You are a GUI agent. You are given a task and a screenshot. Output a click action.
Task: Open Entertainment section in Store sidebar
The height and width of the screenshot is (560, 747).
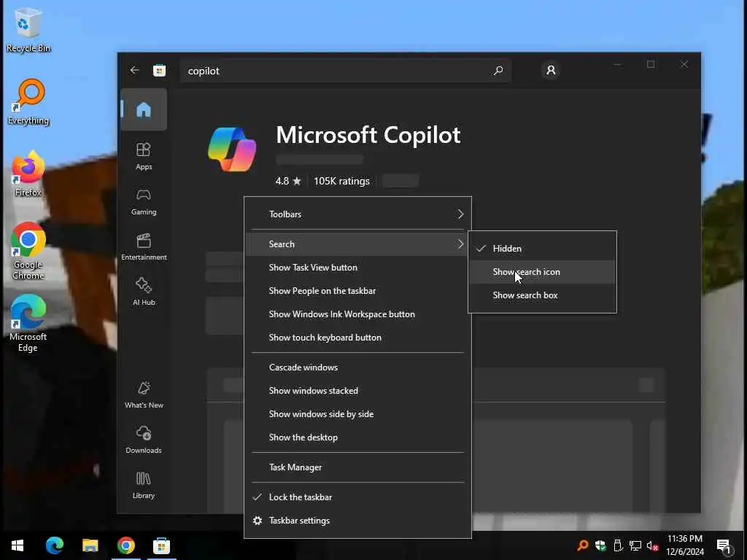tap(144, 246)
